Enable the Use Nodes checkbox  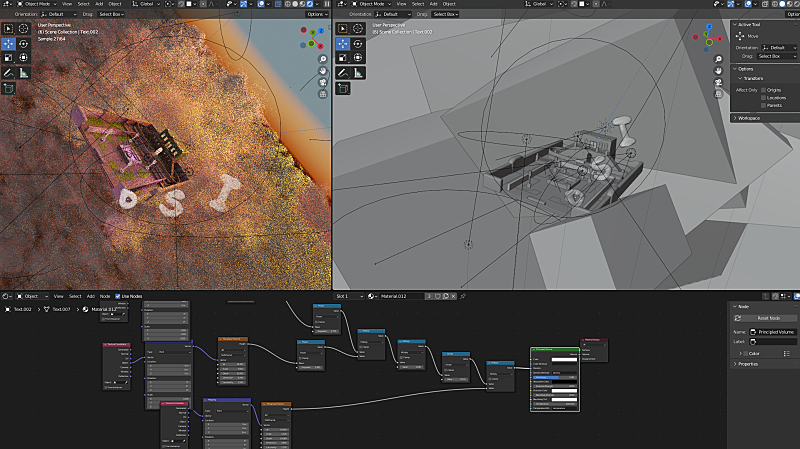118,296
